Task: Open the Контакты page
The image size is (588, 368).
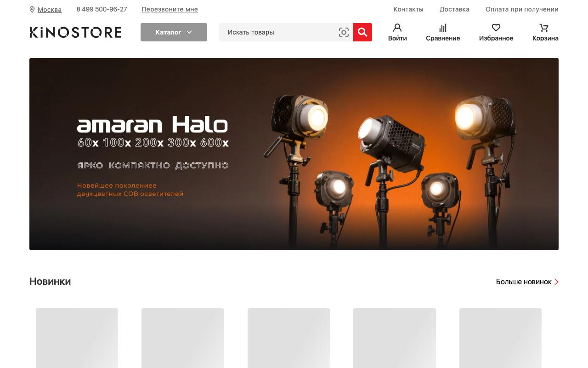Action: click(x=408, y=9)
